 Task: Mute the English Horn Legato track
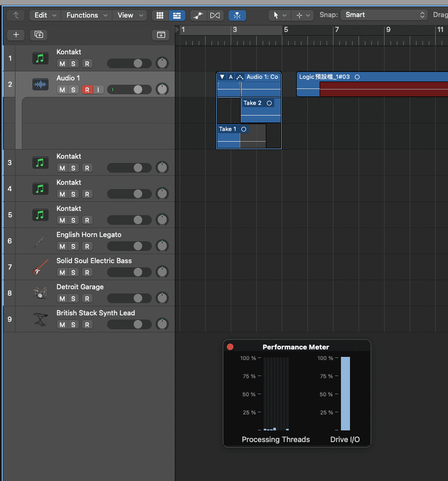(62, 246)
